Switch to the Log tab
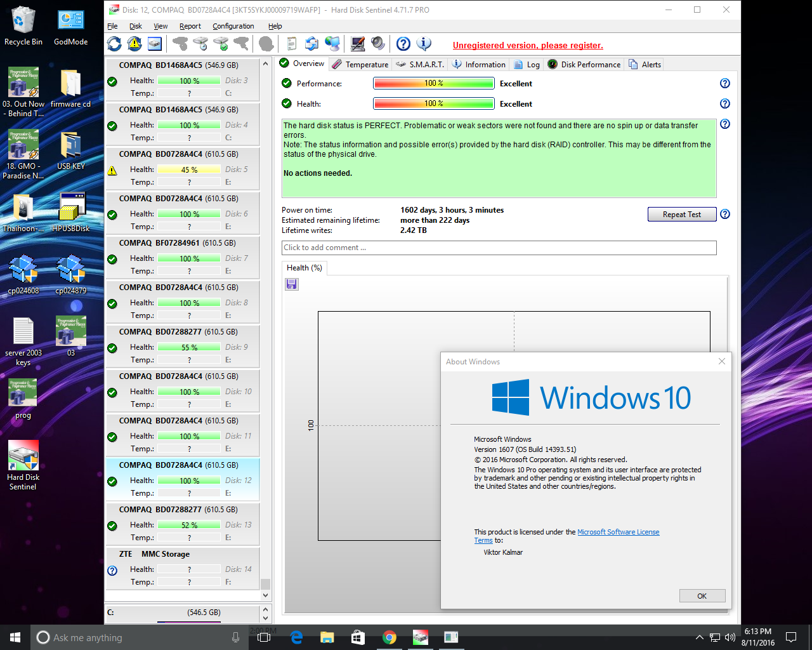The image size is (812, 650). (x=527, y=64)
